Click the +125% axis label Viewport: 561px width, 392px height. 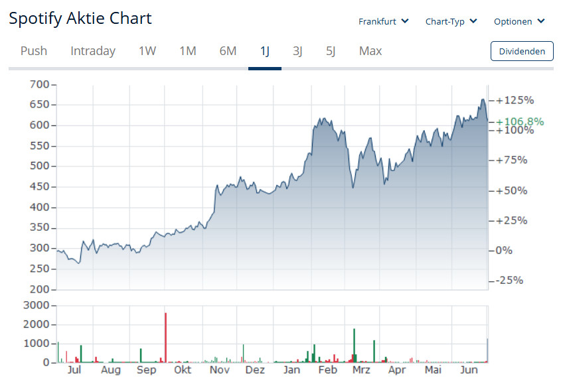[515, 100]
